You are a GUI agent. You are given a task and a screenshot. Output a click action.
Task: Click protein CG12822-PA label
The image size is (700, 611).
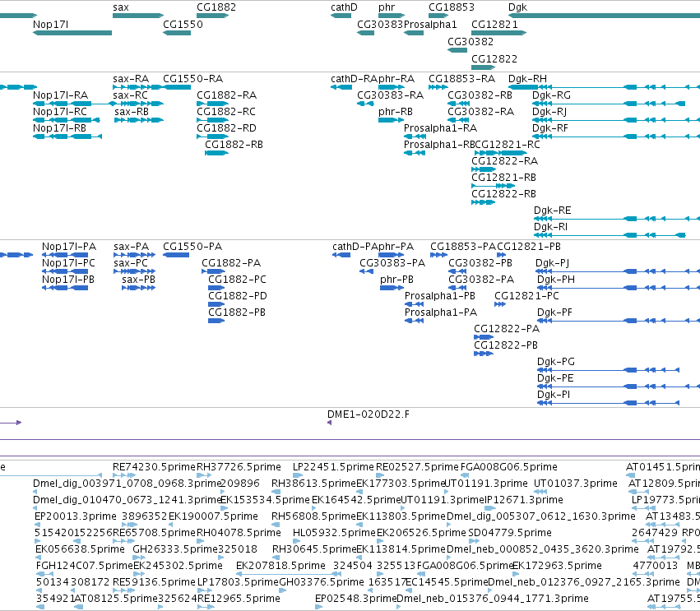click(507, 328)
